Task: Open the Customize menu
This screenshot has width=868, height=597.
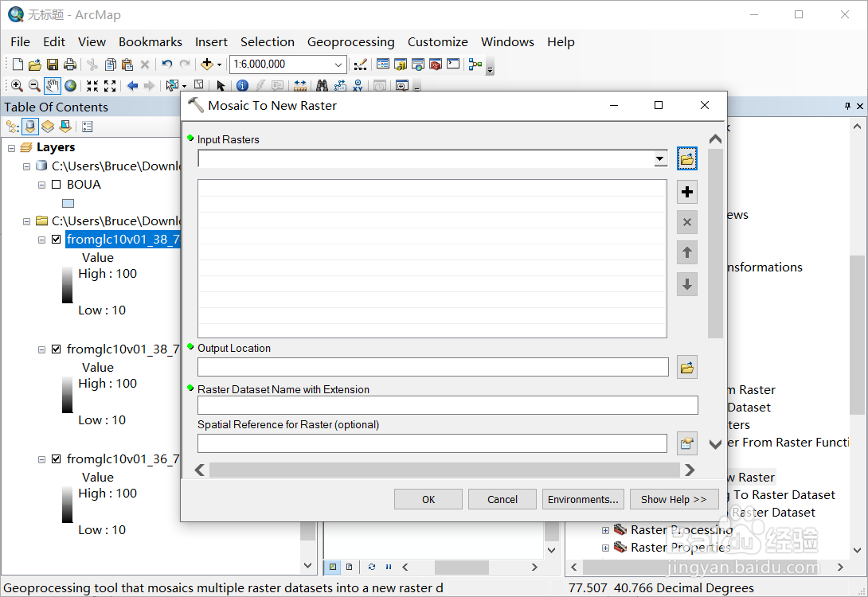Action: [438, 42]
